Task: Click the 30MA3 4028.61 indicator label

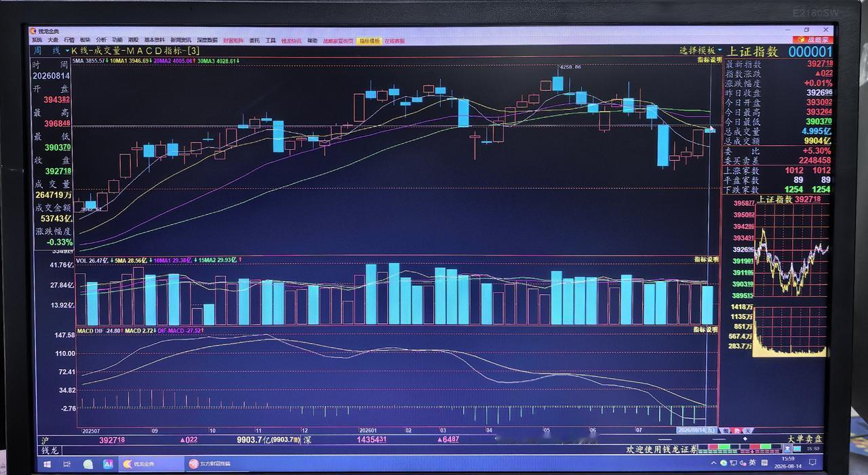Action: point(218,61)
